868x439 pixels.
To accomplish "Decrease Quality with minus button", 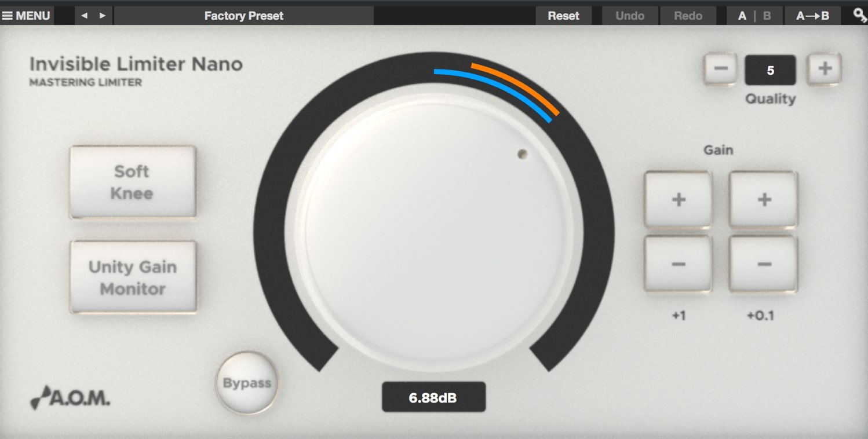I will pyautogui.click(x=720, y=69).
